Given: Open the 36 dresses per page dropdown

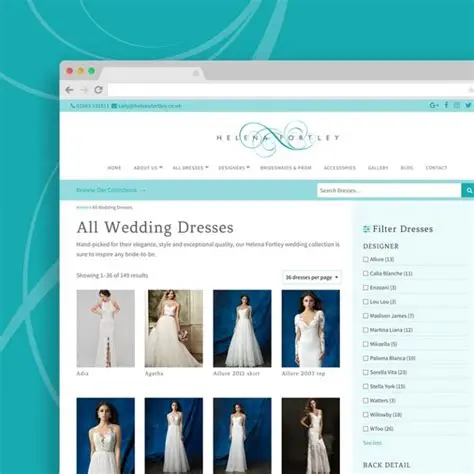Looking at the screenshot, I should point(312,277).
